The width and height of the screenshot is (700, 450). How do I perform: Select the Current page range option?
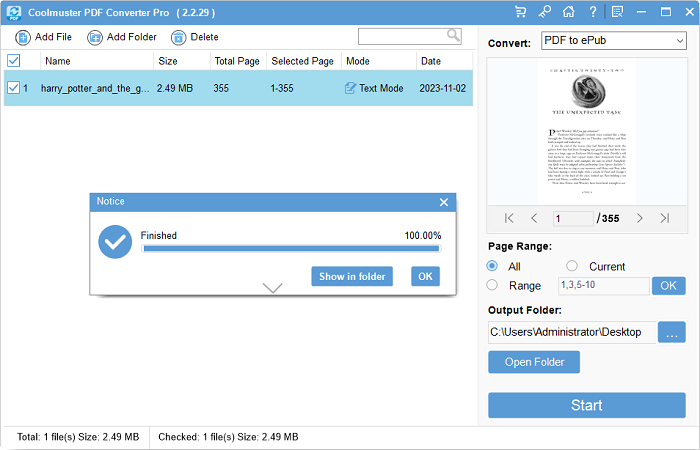[x=572, y=266]
